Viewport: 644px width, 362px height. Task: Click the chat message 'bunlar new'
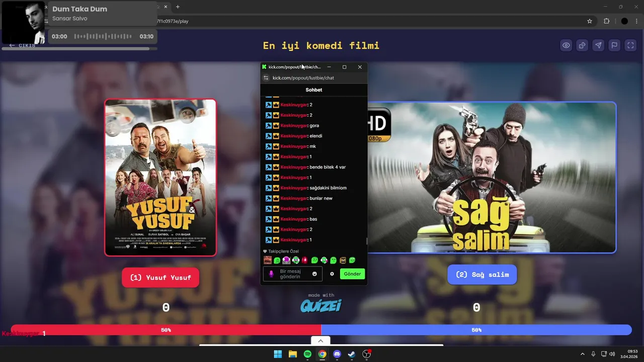coord(321,198)
